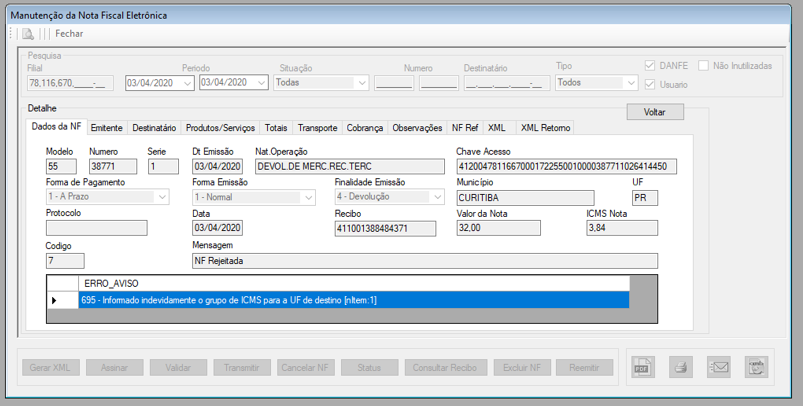Click Fechar in the toolbar
Image resolution: width=803 pixels, height=406 pixels.
[x=69, y=34]
